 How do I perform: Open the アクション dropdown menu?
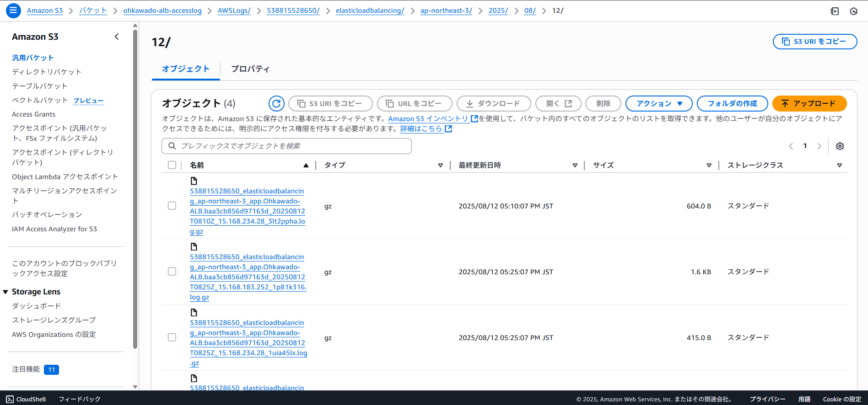[659, 103]
